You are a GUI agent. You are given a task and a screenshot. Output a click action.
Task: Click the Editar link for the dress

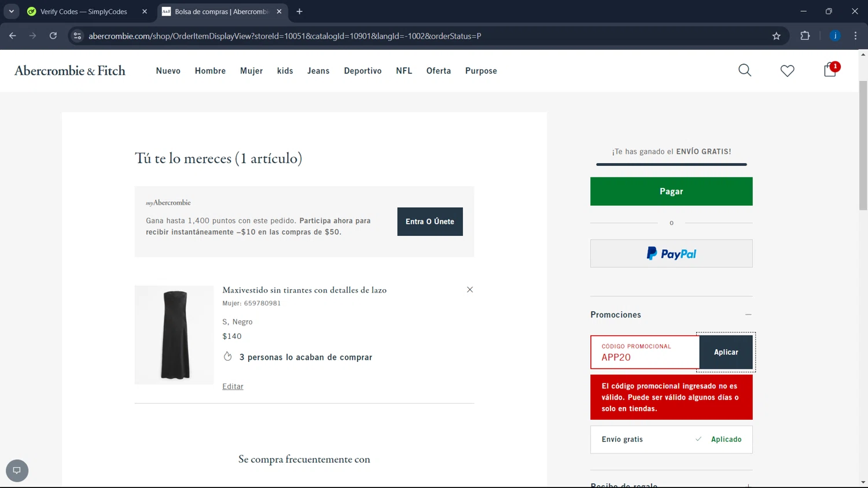[x=233, y=386]
